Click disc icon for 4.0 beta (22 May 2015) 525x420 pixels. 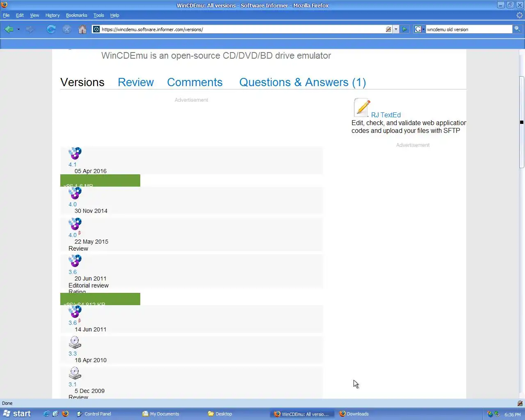pos(75,224)
